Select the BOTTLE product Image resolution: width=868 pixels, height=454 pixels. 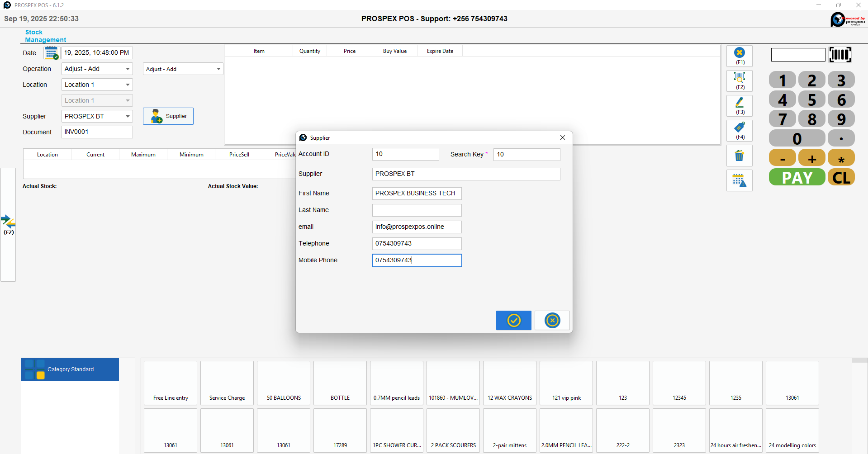[x=340, y=383]
